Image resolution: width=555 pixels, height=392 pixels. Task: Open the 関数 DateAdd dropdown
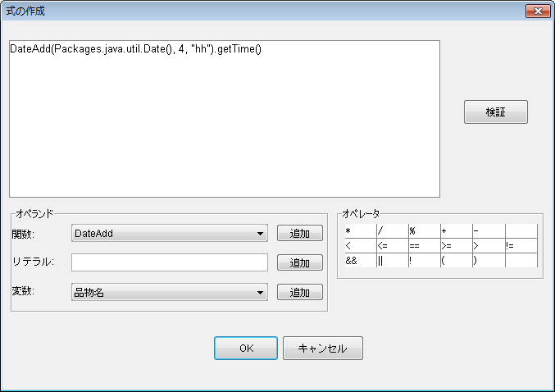[x=170, y=233]
